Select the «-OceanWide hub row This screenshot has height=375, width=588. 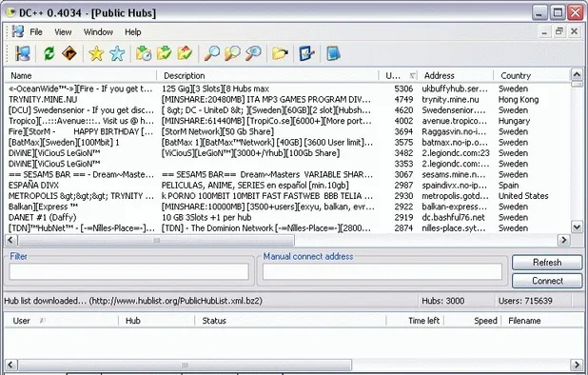tap(287, 89)
